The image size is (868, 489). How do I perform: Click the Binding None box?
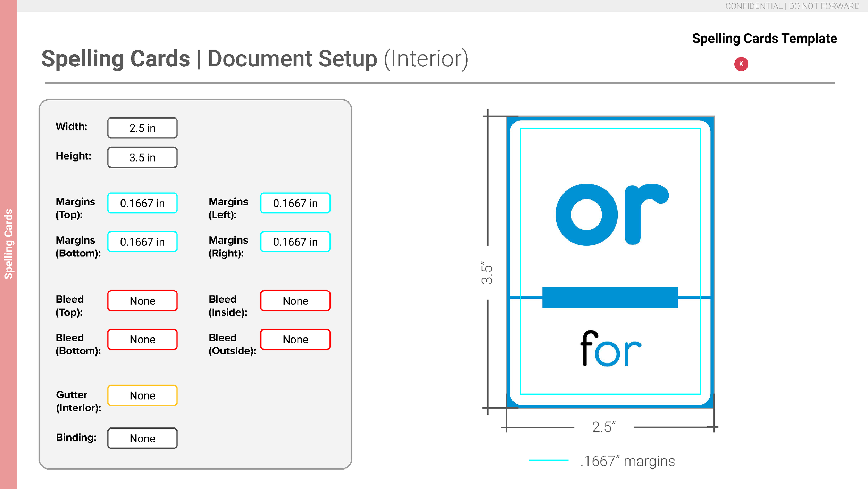142,438
